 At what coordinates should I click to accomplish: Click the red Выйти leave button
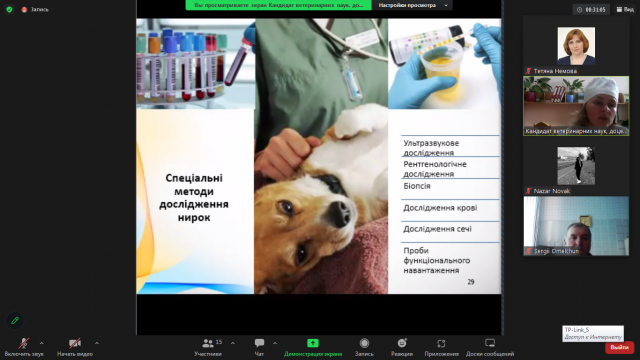[x=619, y=347]
